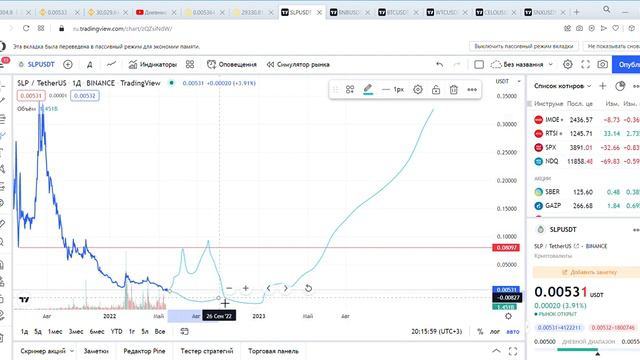
Task: Toggle percent scale mode
Action: click(x=480, y=331)
